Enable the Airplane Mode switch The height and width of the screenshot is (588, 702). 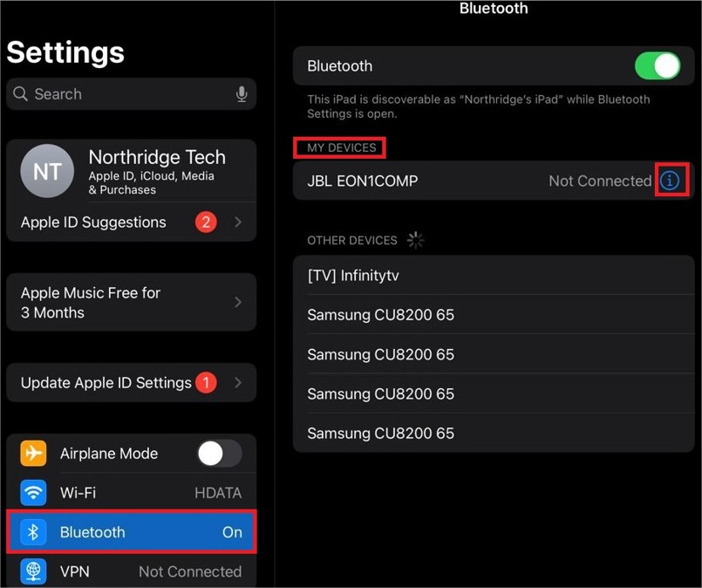pyautogui.click(x=220, y=453)
